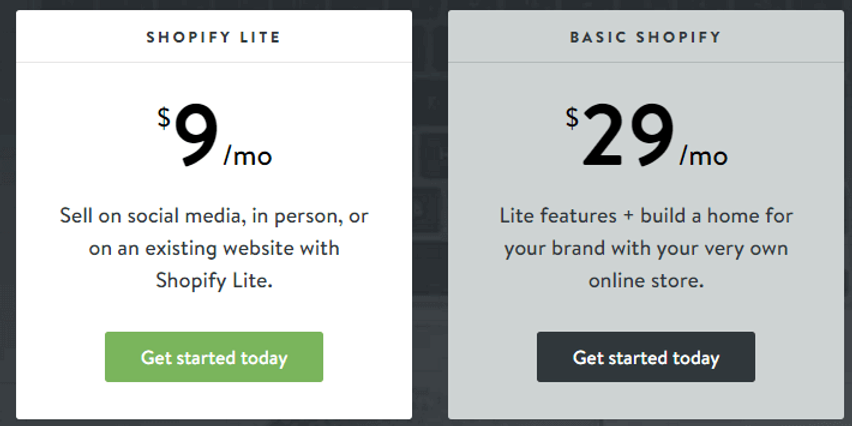Screen dimensions: 852x426
Task: Click the dark Get started today button
Action: [x=646, y=357]
